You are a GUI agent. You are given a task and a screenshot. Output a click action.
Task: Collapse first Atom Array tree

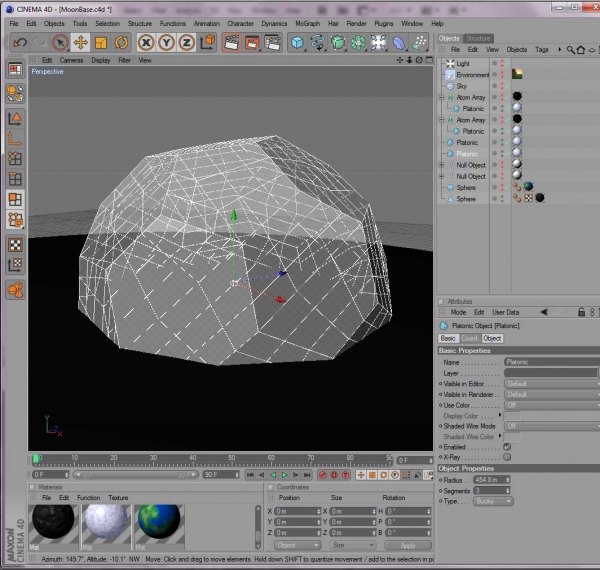tap(441, 97)
